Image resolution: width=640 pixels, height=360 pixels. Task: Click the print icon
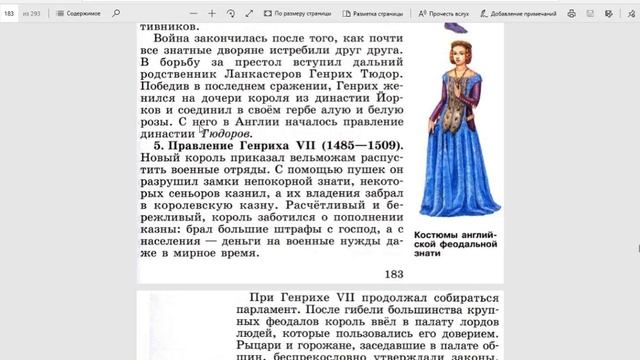tap(571, 13)
